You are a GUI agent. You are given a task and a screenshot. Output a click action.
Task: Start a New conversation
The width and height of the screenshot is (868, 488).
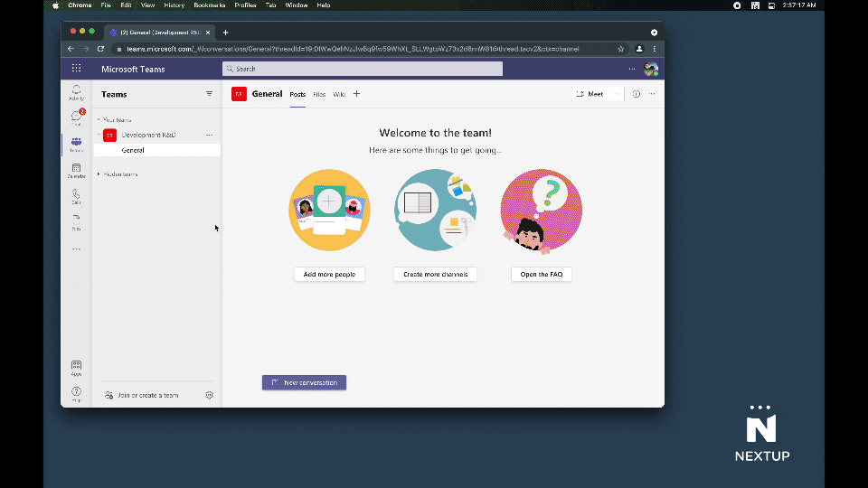304,382
